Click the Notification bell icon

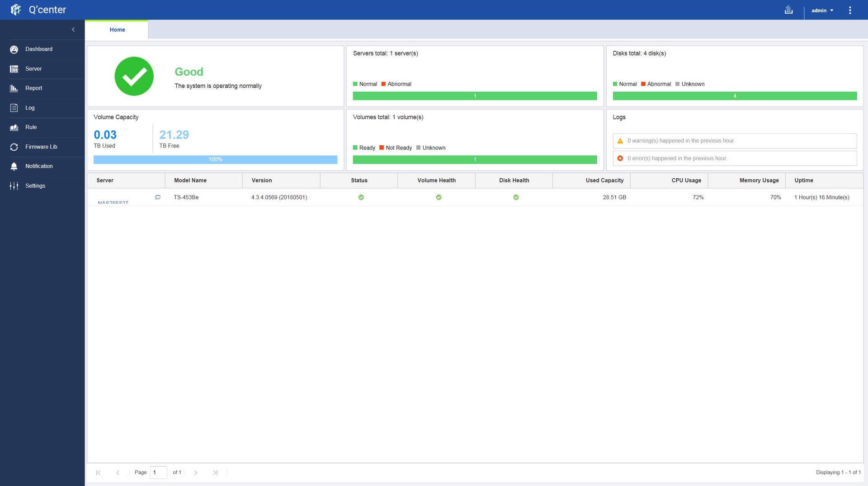tap(14, 166)
